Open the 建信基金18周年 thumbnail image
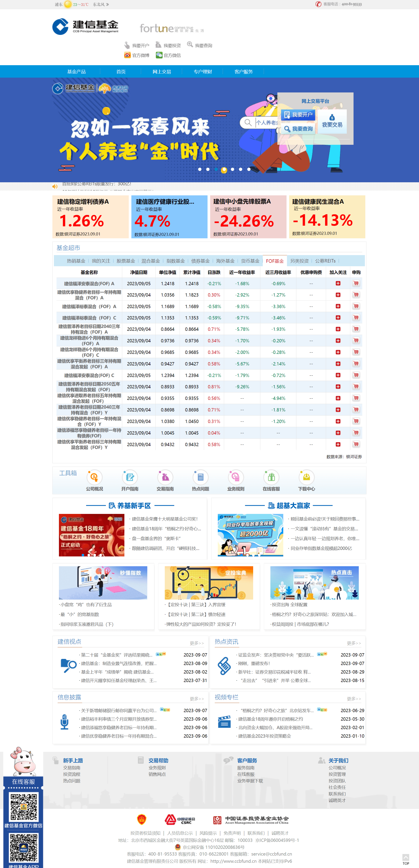Image resolution: width=419 pixels, height=868 pixels. [92, 535]
